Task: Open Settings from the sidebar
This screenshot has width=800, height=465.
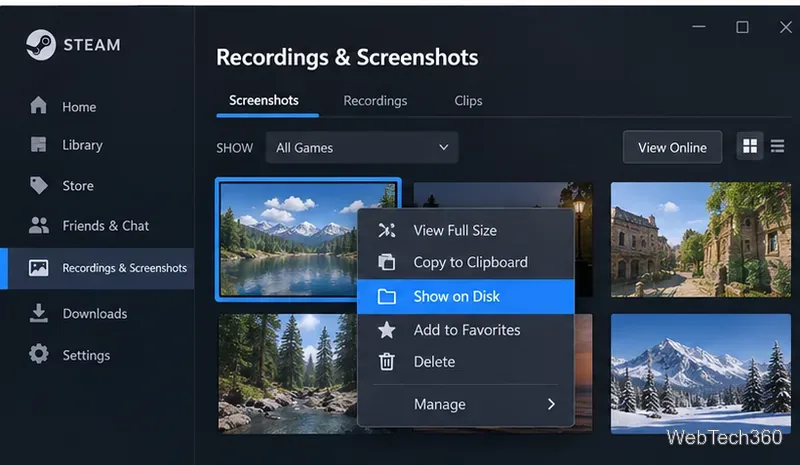Action: click(x=97, y=355)
